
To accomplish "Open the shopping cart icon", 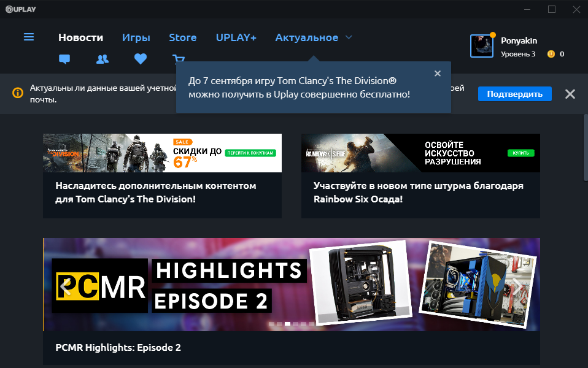I will point(179,58).
